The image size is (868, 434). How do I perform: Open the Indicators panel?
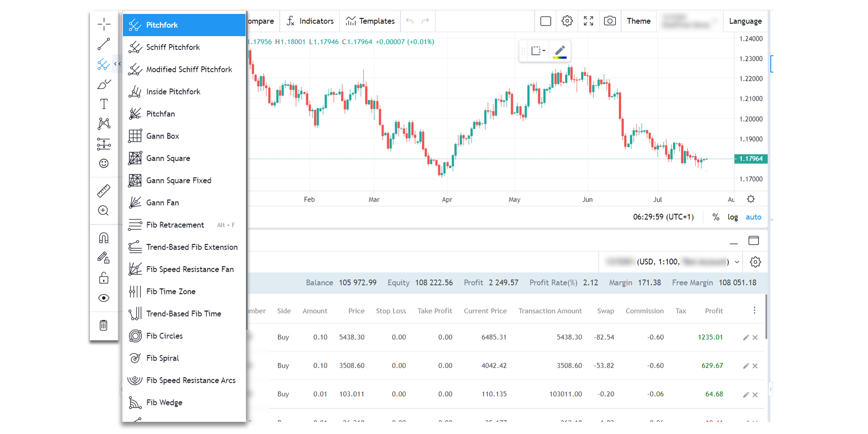coord(310,21)
